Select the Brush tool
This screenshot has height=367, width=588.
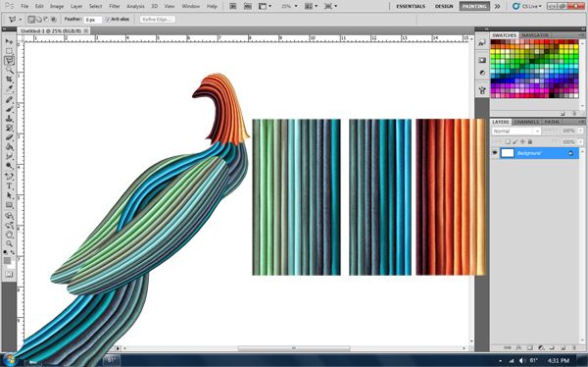point(9,109)
